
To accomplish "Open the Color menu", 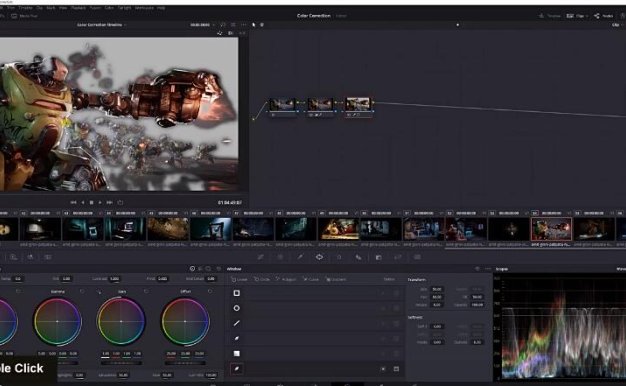I will tap(109, 8).
